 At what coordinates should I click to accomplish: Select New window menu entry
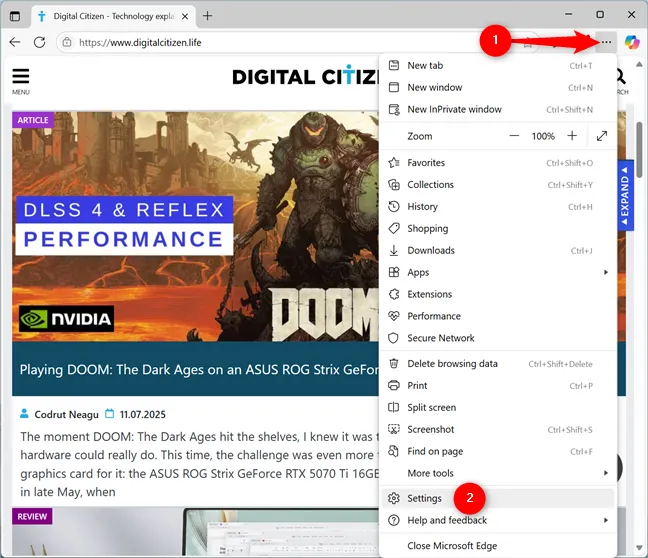click(x=497, y=87)
